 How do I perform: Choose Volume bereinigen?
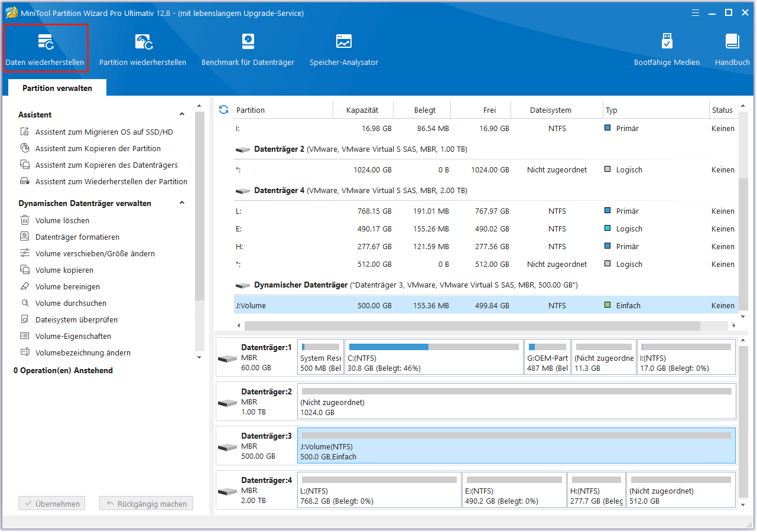(x=60, y=287)
